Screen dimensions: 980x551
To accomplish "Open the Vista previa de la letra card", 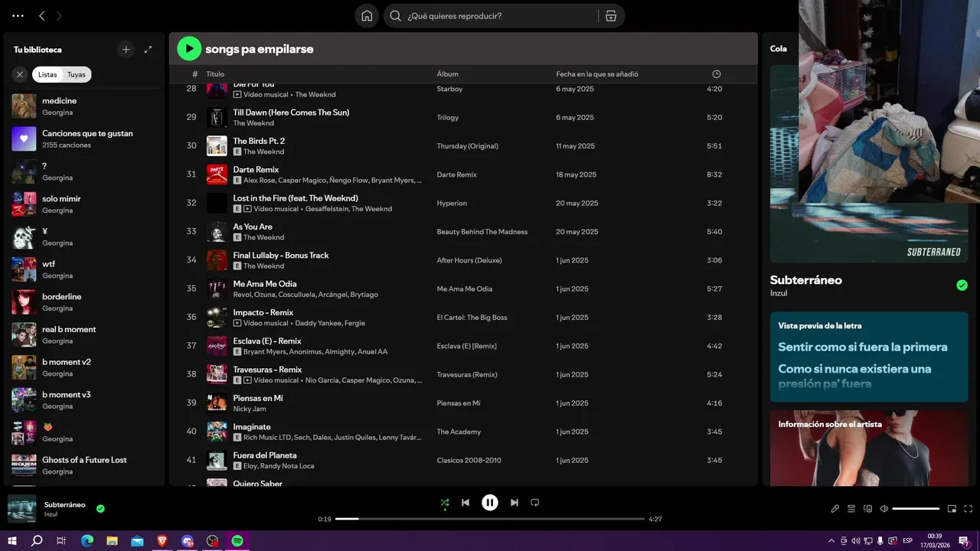I will pos(869,357).
